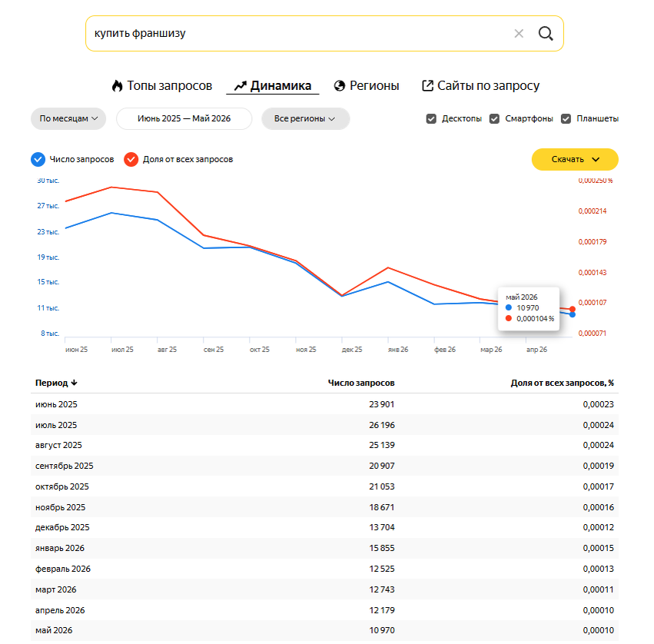Clear the search query with the X icon
This screenshot has width=654, height=644.
(519, 34)
